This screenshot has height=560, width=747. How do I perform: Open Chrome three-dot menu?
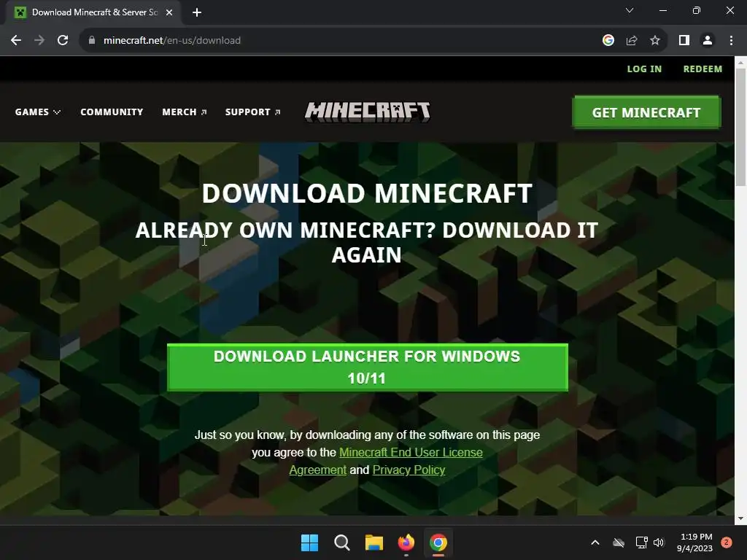(731, 41)
